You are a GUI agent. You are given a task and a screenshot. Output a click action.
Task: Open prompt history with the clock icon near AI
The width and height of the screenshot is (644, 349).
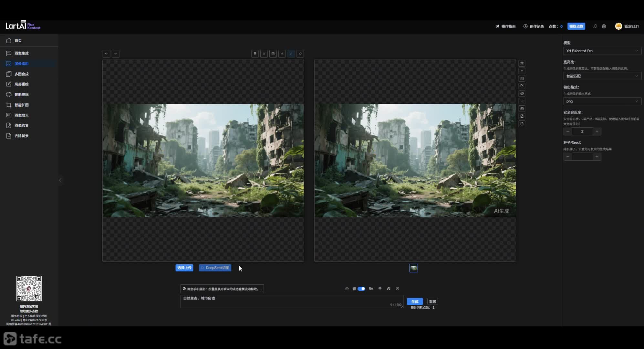tap(398, 289)
